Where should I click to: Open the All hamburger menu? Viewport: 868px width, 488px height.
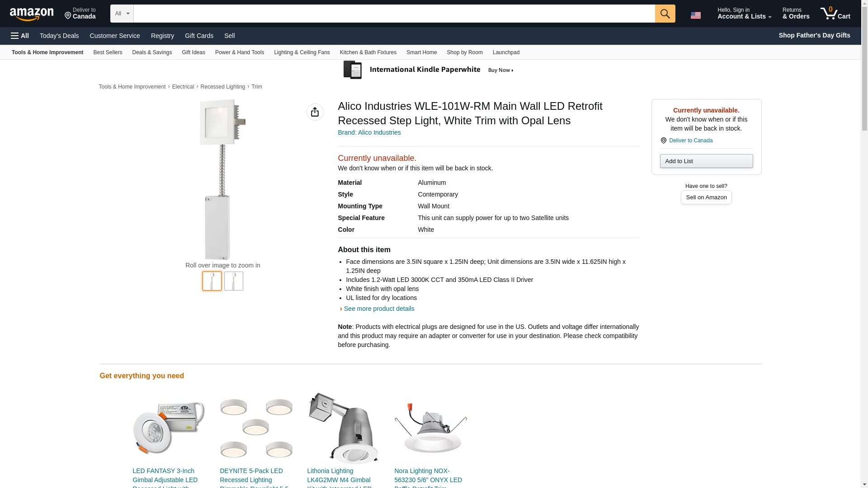[20, 36]
